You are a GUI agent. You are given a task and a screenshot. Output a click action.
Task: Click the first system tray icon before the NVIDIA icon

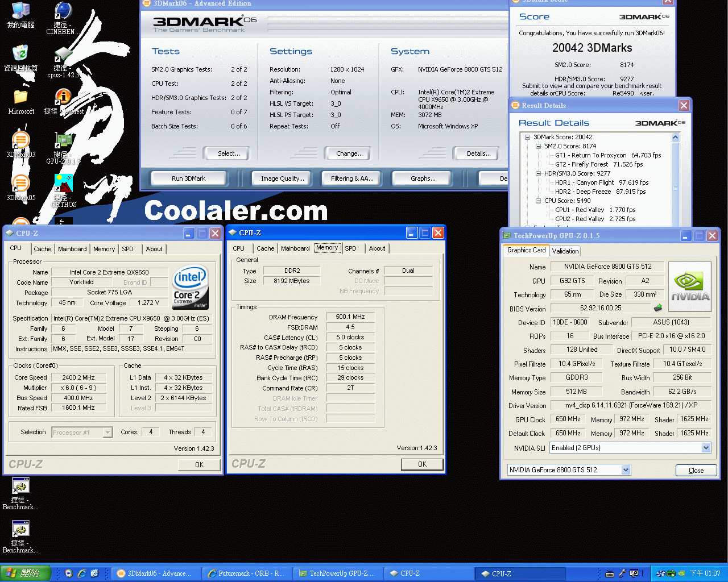(660, 573)
